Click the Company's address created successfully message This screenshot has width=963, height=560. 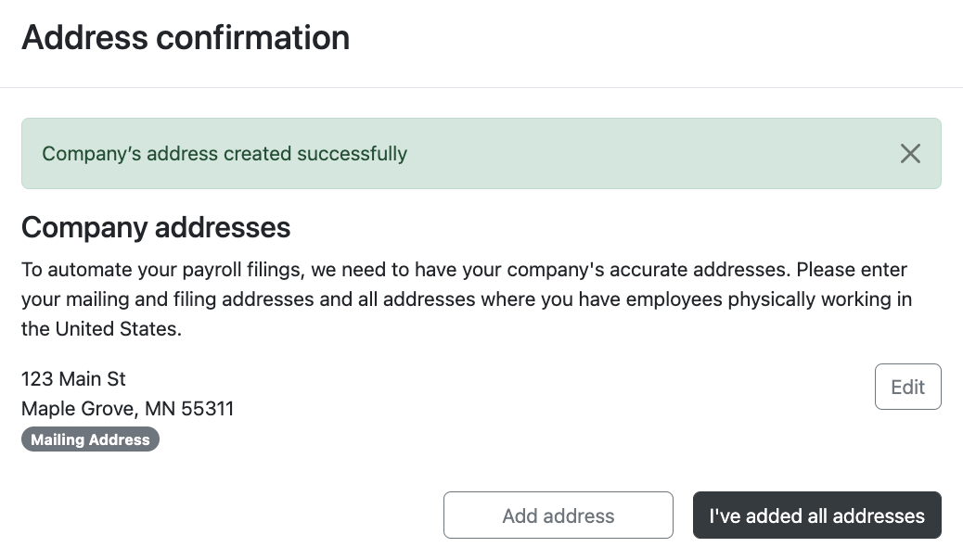pyautogui.click(x=225, y=154)
